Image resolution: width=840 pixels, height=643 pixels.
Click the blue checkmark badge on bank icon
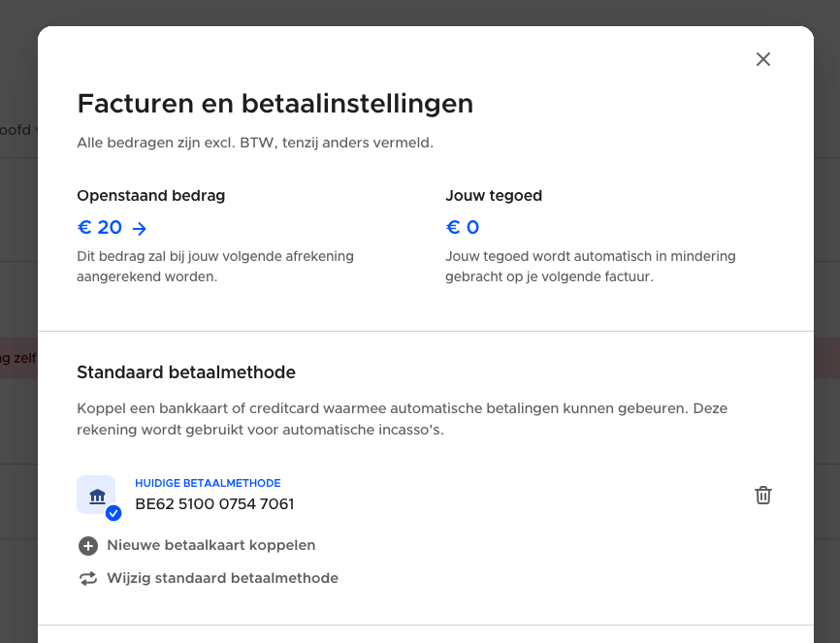(x=113, y=513)
